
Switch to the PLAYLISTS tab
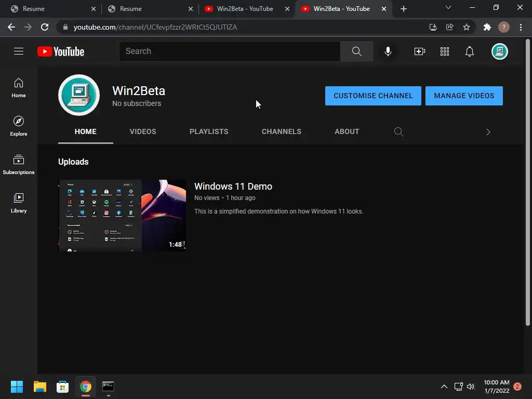209,131
